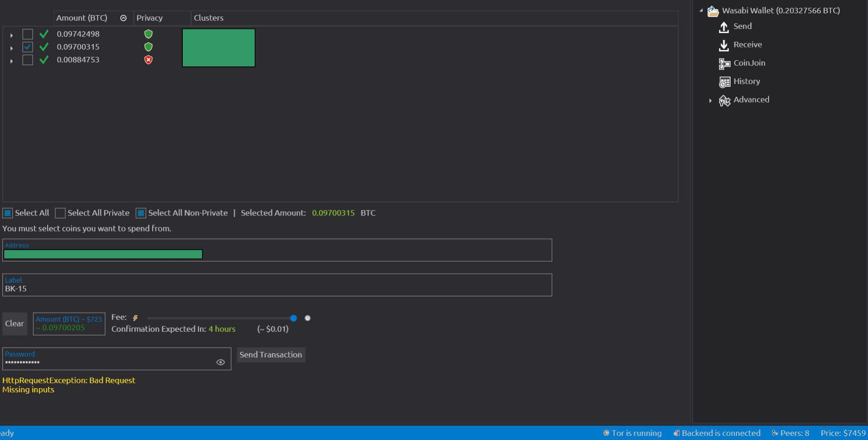The image size is (868, 440).
Task: Expand the 0.09742498 coin row
Action: point(11,35)
